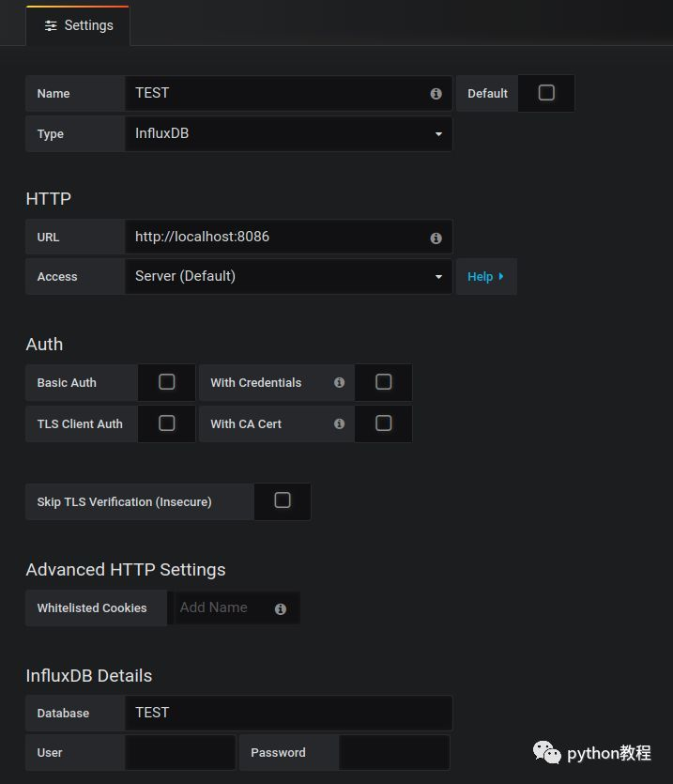Image resolution: width=673 pixels, height=784 pixels.
Task: Click the empty User input field
Action: point(180,752)
